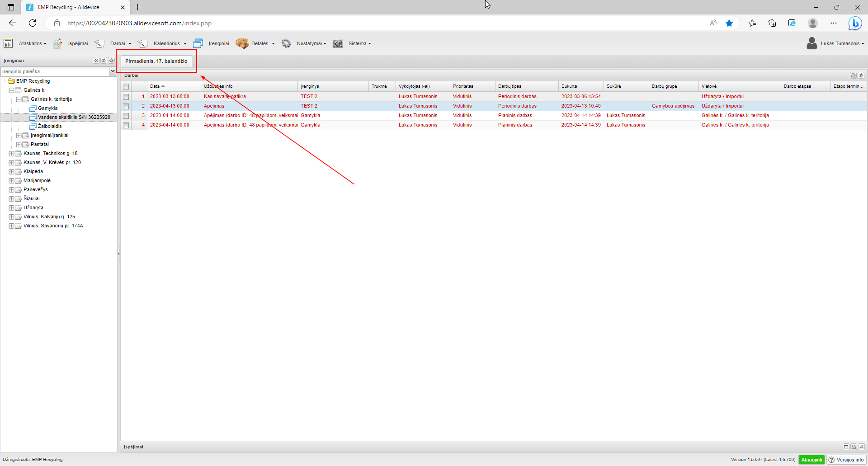Open browser Collections
The image size is (868, 466).
coord(772,23)
